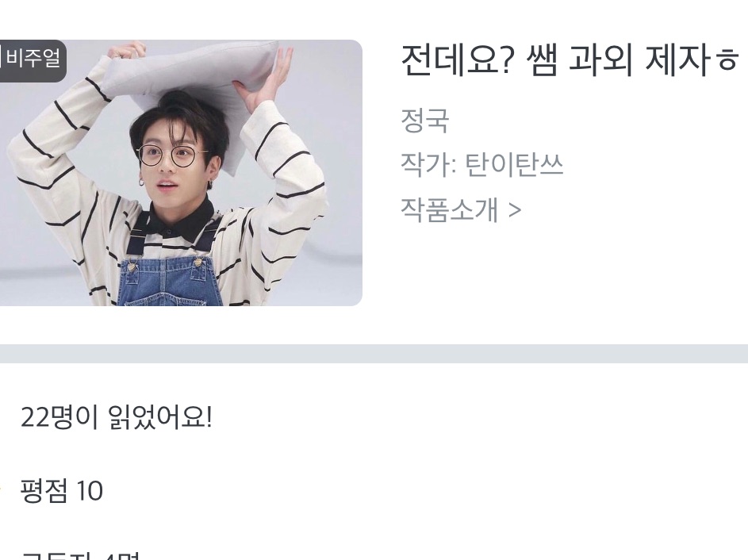Screen dimensions: 748x560
Task: Click the gray section divider bar
Action: [374, 354]
